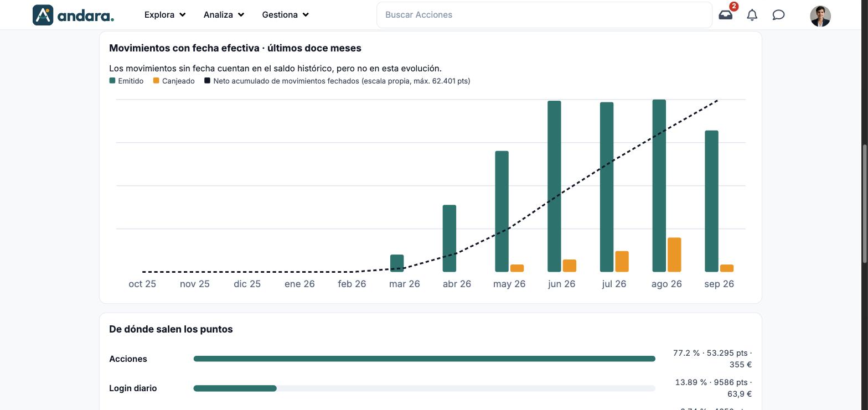Toggle the Canjeado legend series

pyautogui.click(x=174, y=81)
